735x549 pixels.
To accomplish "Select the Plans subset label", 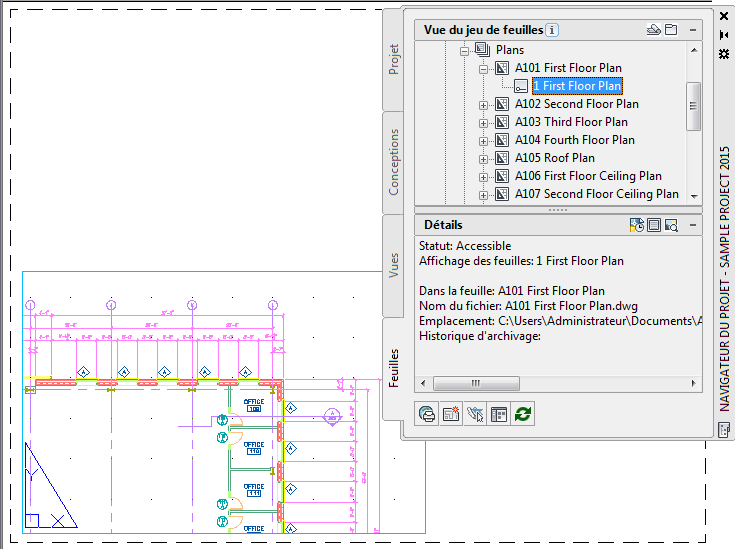I will (510, 50).
